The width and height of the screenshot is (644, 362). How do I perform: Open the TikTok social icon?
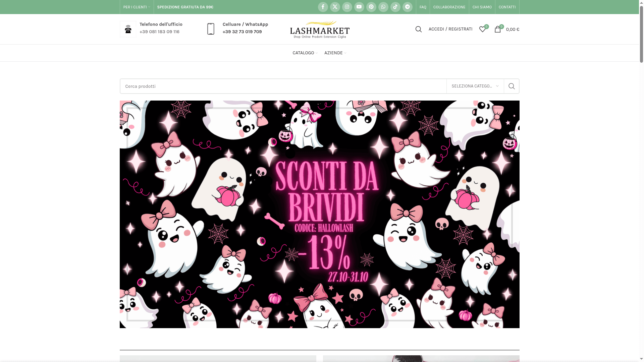395,7
